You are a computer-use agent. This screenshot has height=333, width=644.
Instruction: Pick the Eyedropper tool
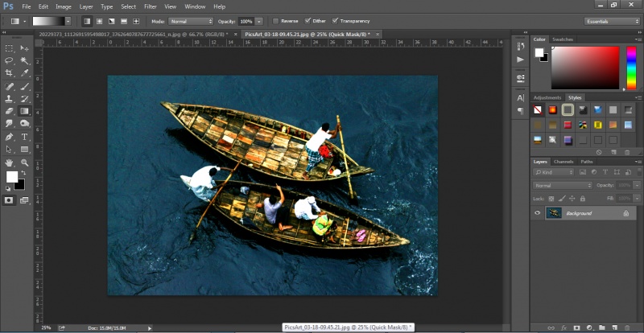(25, 73)
